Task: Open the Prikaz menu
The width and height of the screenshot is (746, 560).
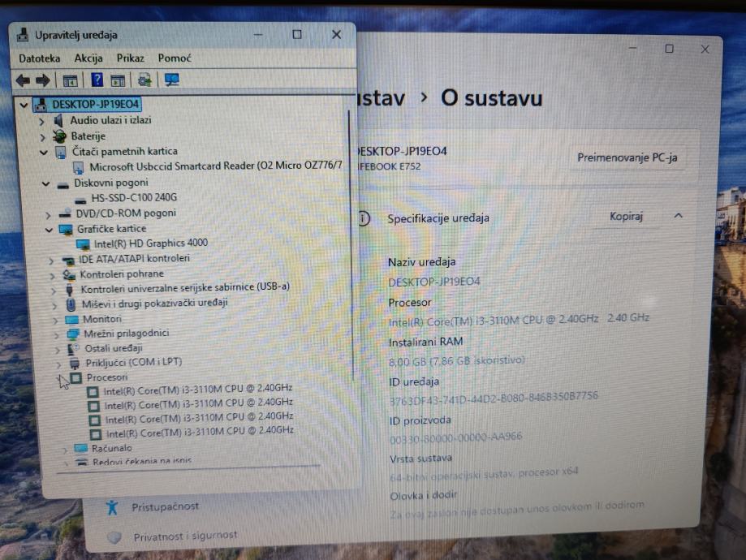Action: coord(131,58)
